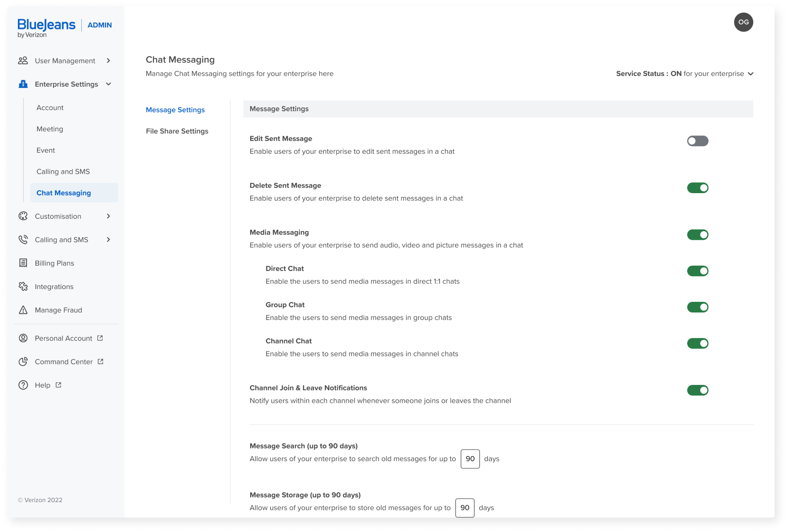The height and width of the screenshot is (532, 788).
Task: Click the Help question mark icon
Action: pos(23,385)
